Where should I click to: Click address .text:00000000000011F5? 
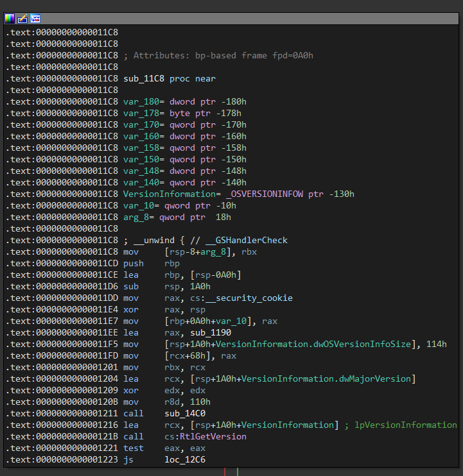coord(62,344)
